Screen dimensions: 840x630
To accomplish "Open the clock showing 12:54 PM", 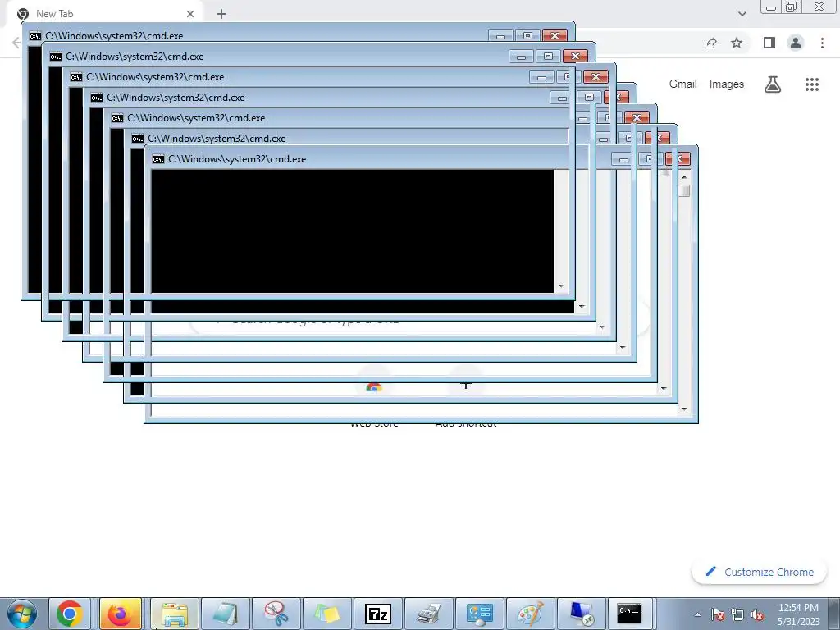I will pyautogui.click(x=798, y=608).
